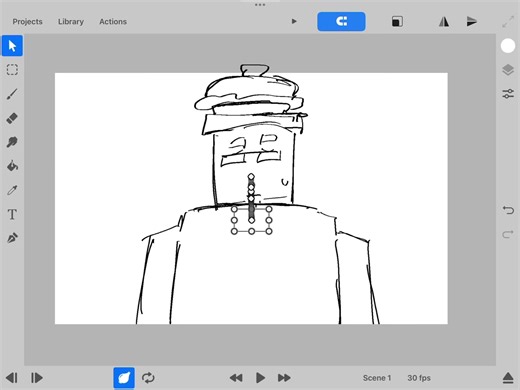
Task: Toggle the blue onion skin button
Action: (x=124, y=378)
